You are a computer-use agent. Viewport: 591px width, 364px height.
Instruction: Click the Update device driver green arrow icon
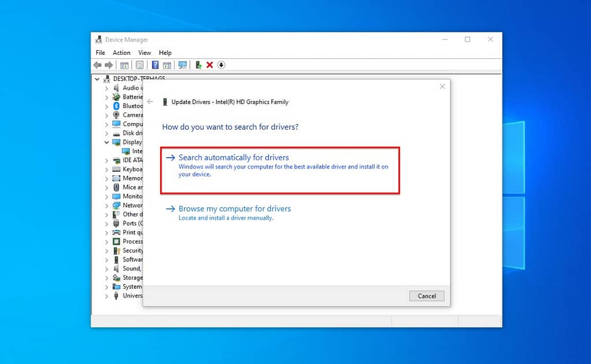(x=199, y=65)
